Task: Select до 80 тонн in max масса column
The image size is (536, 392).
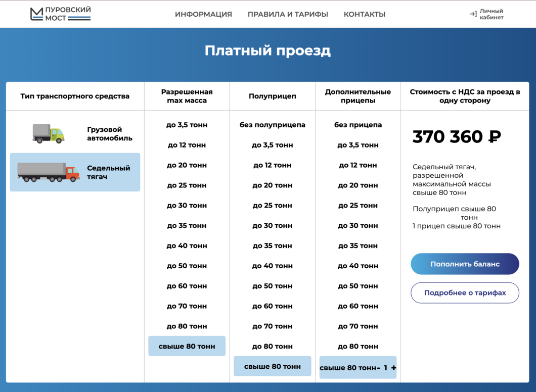Action: (187, 326)
